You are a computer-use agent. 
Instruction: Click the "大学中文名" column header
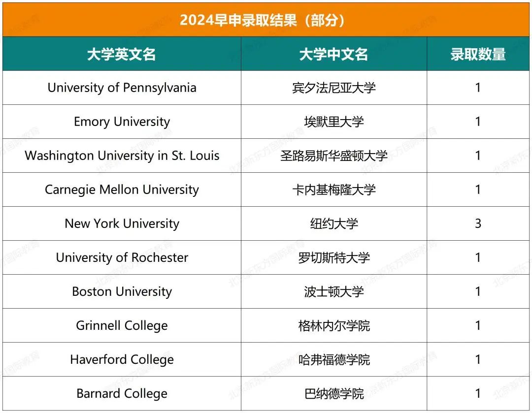(334, 54)
